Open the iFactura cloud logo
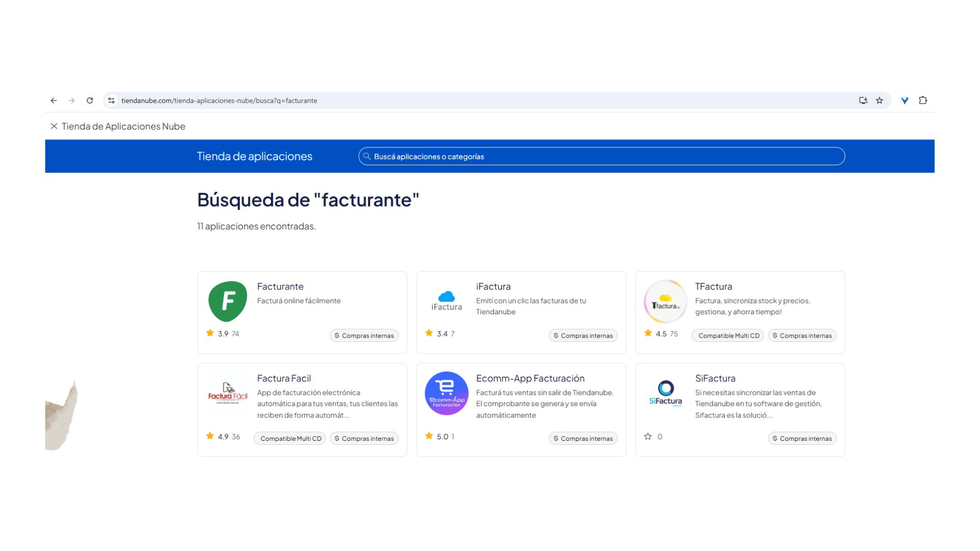The height and width of the screenshot is (551, 980). point(446,301)
